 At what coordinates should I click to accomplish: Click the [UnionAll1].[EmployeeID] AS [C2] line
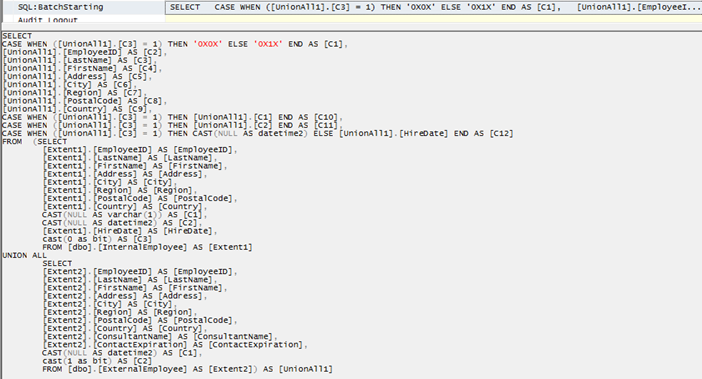85,52
